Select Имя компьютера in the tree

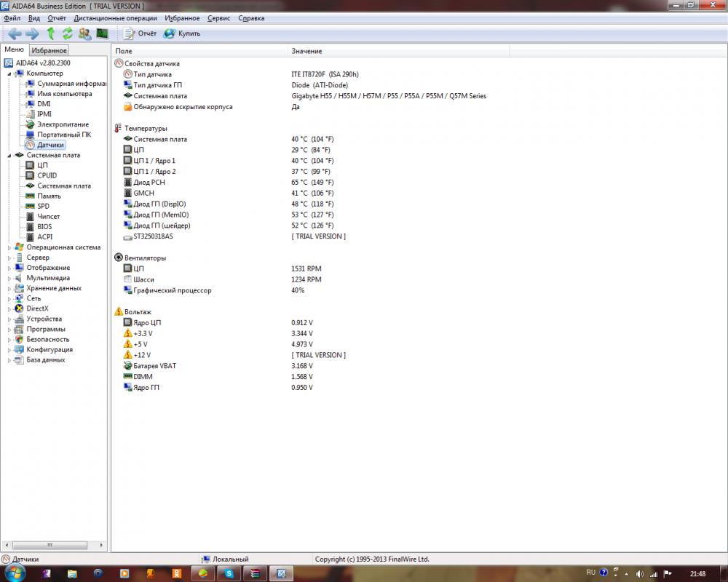click(59, 94)
